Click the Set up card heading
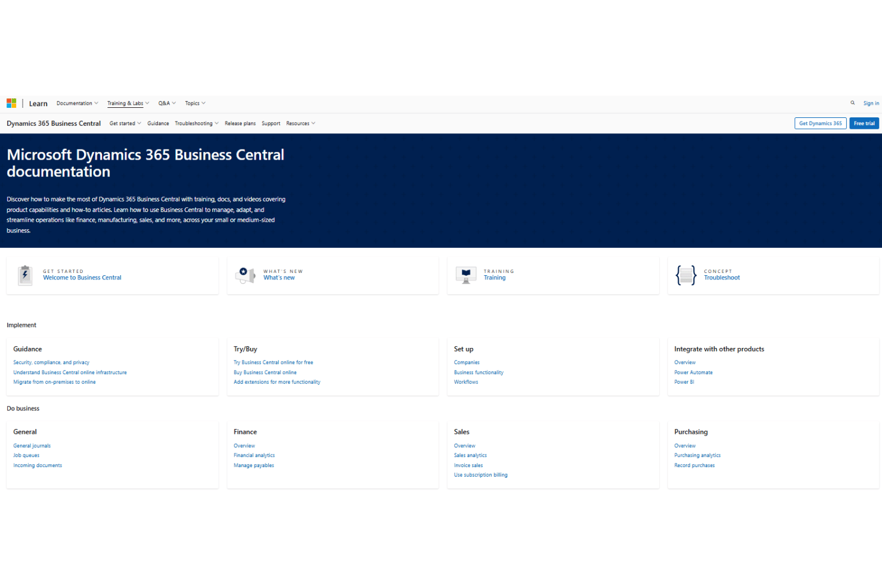Image resolution: width=882 pixels, height=588 pixels. pos(464,349)
